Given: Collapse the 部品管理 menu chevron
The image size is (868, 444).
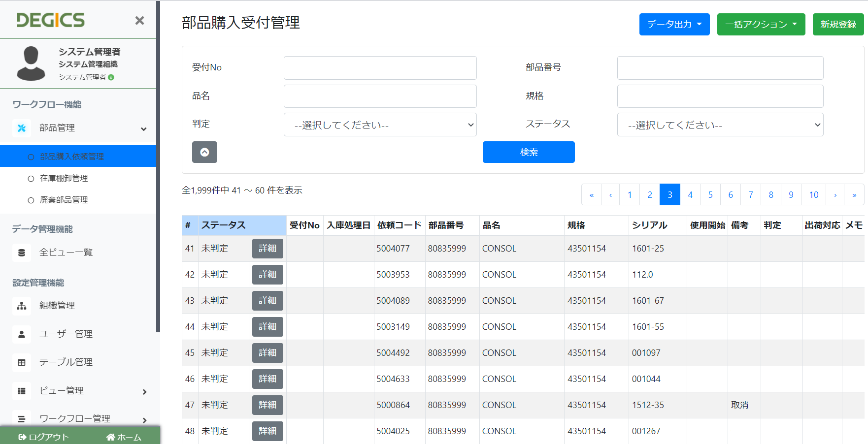Looking at the screenshot, I should (x=144, y=129).
